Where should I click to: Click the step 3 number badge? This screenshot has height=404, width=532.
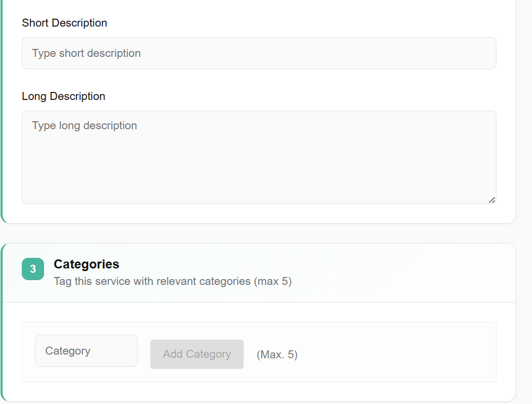[33, 269]
